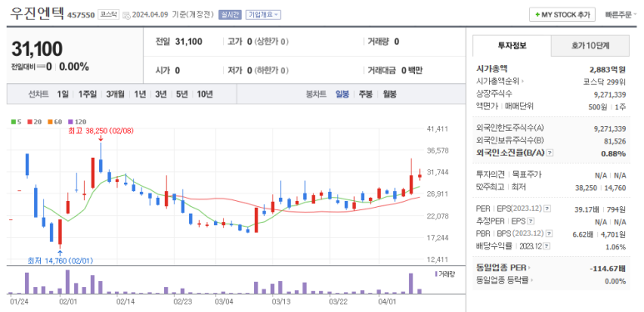This screenshot has width=644, height=312.
Task: Click the 52주최고 value 38,250
Action: pos(587,188)
